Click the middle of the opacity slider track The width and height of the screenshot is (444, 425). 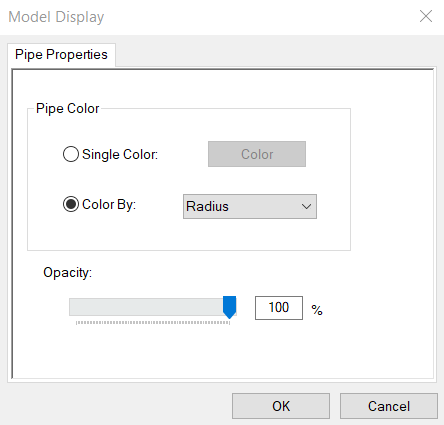(x=153, y=307)
